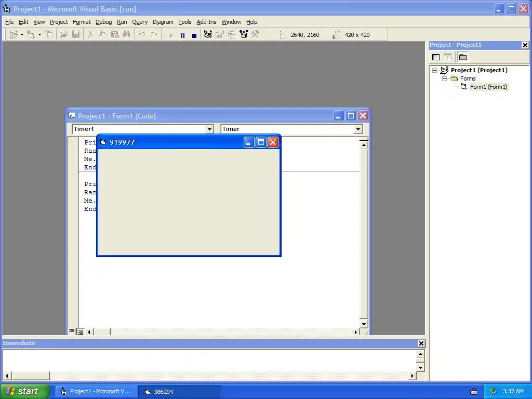Screen dimensions: 532x399
Task: Open the Diagram menu
Action: tap(163, 22)
